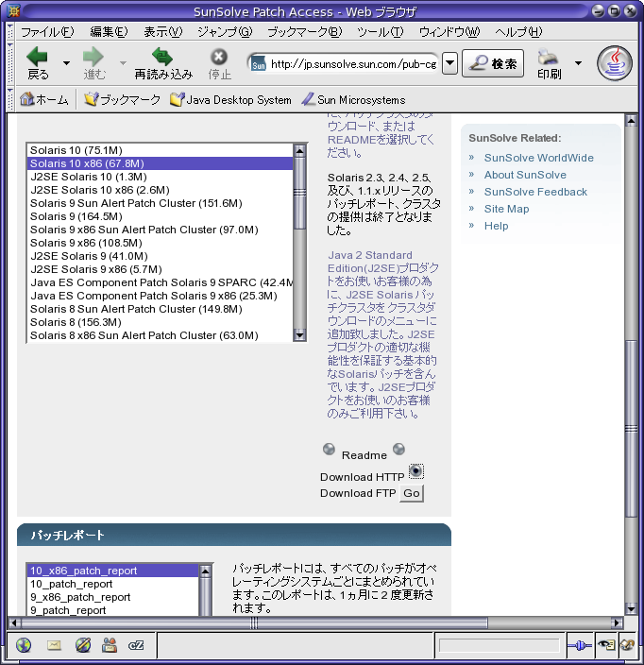The height and width of the screenshot is (665, 644).
Task: Click the Sun site icon in the URL bar
Action: click(259, 64)
